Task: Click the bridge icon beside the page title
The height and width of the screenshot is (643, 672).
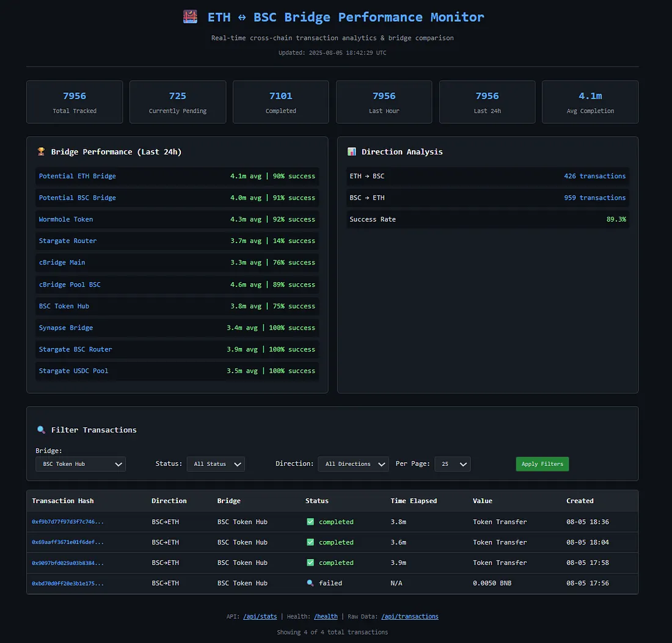Action: click(190, 16)
